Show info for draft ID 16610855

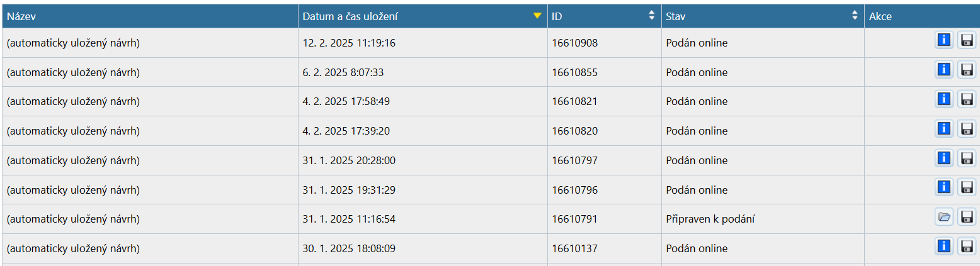(x=943, y=69)
